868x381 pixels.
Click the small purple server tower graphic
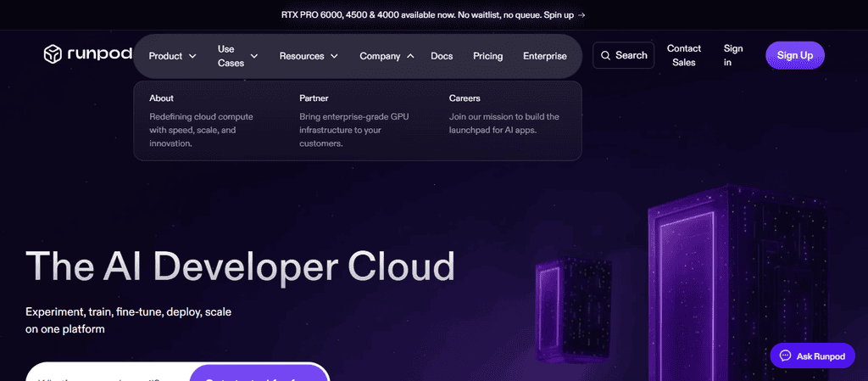click(574, 310)
